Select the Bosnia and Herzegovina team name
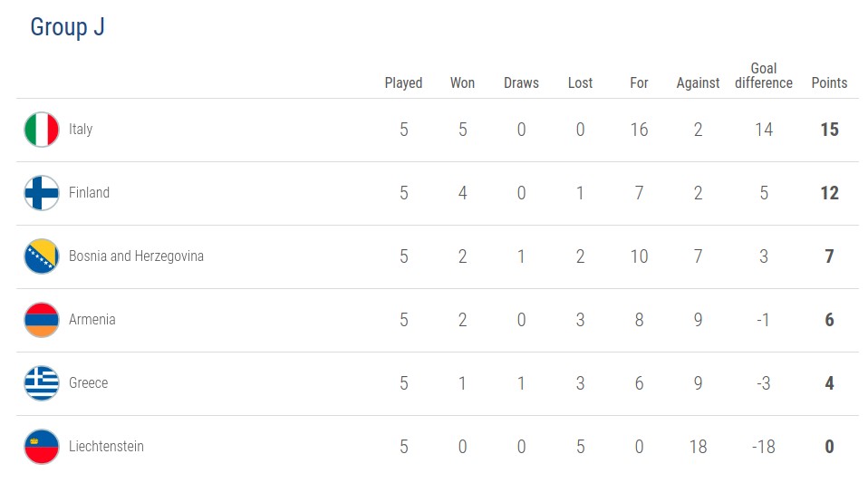 136,256
